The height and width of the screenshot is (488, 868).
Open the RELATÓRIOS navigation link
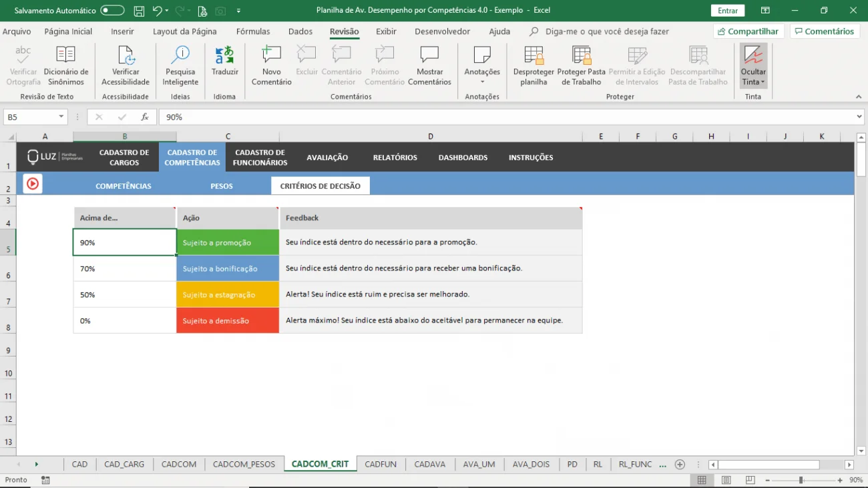click(395, 158)
